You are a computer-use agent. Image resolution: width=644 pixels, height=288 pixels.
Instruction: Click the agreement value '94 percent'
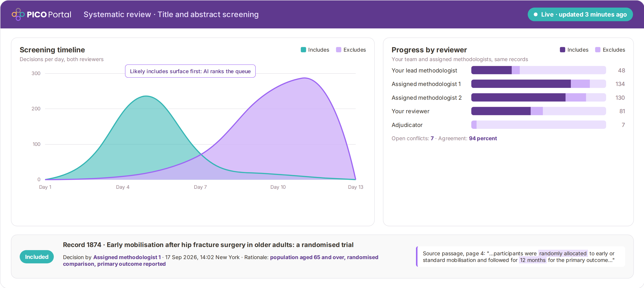(483, 139)
